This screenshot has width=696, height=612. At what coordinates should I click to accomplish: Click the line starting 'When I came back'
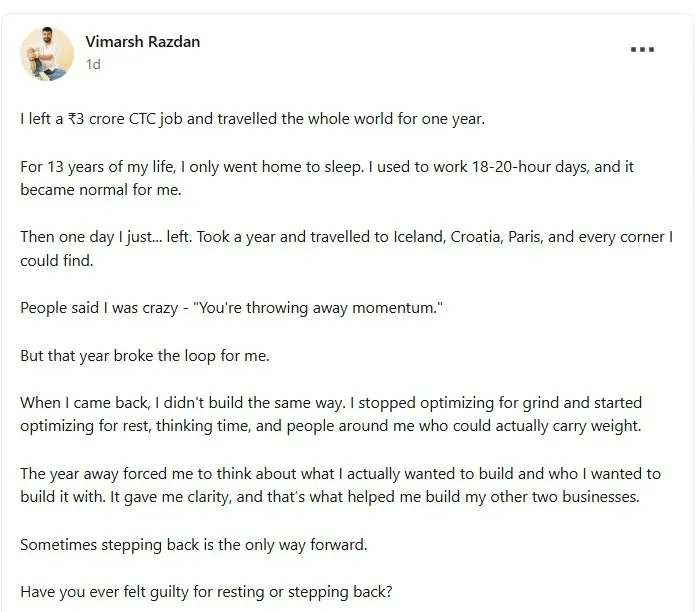pyautogui.click(x=331, y=403)
